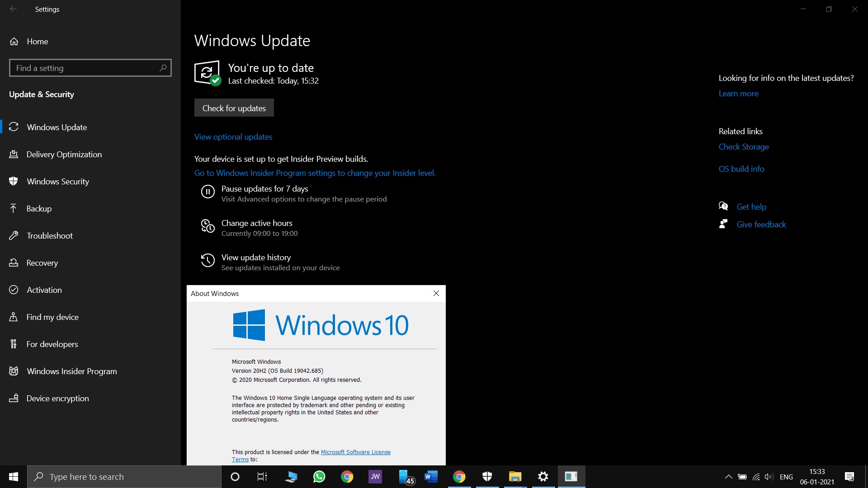Viewport: 868px width, 488px height.
Task: Switch to winver app on taskbar
Action: pos(571,477)
